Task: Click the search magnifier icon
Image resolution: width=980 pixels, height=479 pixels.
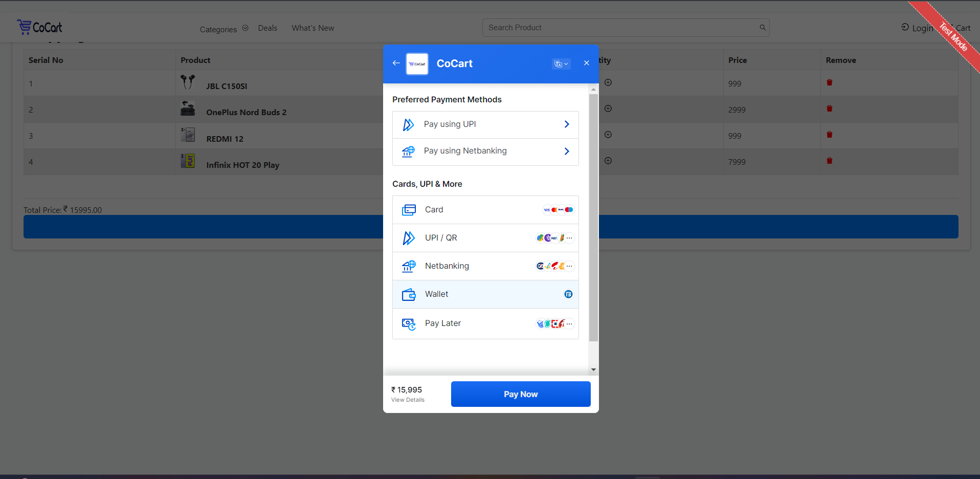Action: (763, 28)
